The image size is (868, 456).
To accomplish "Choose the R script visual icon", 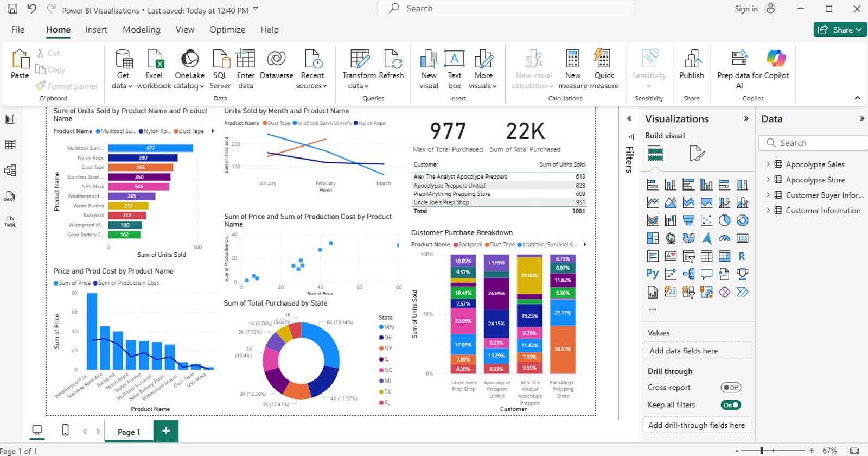I will pyautogui.click(x=742, y=256).
